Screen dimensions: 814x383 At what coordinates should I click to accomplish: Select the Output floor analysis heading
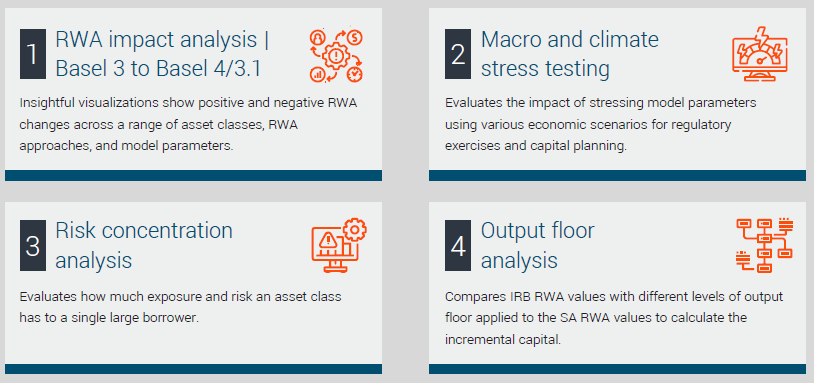point(537,245)
